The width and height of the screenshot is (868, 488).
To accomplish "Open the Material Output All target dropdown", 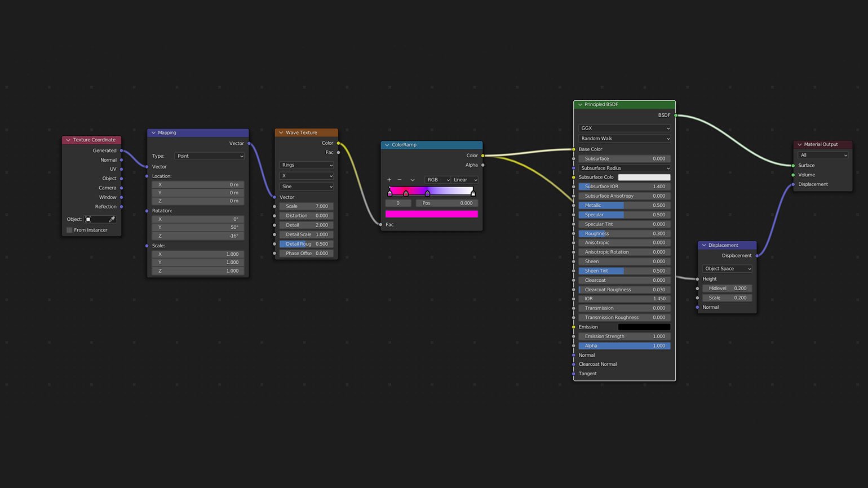I will (823, 155).
